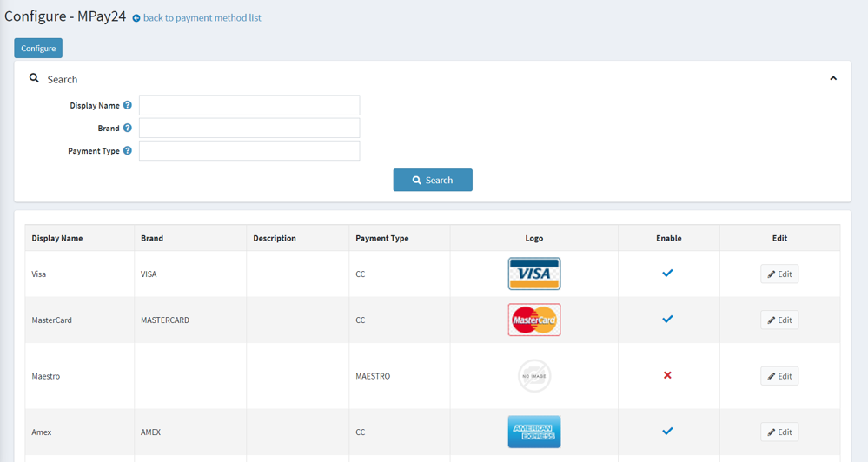868x462 pixels.
Task: Click the Logo column header
Action: coord(534,239)
